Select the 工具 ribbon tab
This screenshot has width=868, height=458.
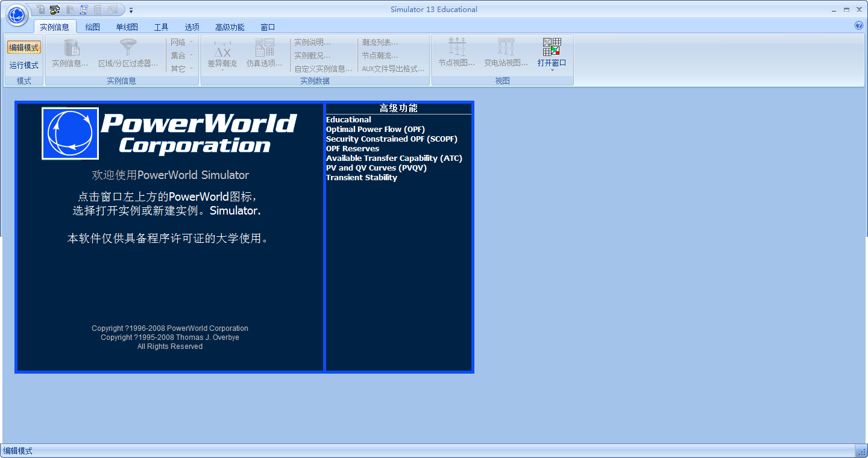pos(162,27)
